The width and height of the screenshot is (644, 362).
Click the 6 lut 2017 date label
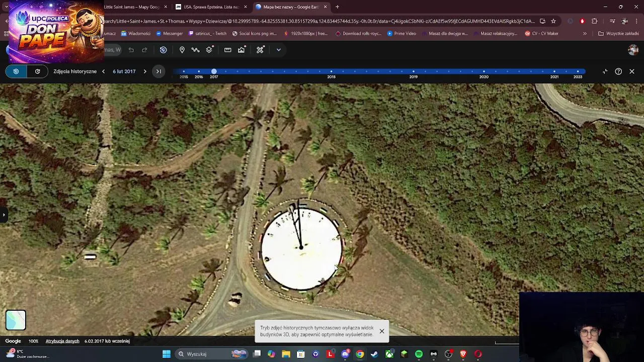[x=124, y=71]
